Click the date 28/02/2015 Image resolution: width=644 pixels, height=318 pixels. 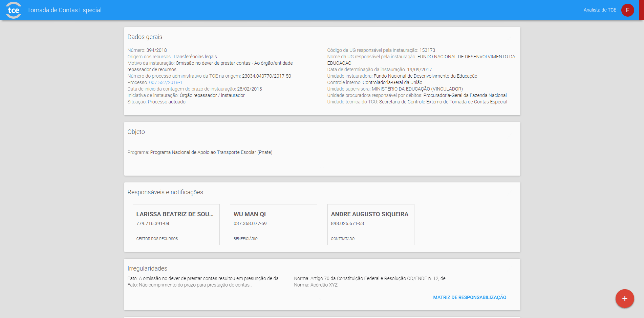pyautogui.click(x=250, y=89)
